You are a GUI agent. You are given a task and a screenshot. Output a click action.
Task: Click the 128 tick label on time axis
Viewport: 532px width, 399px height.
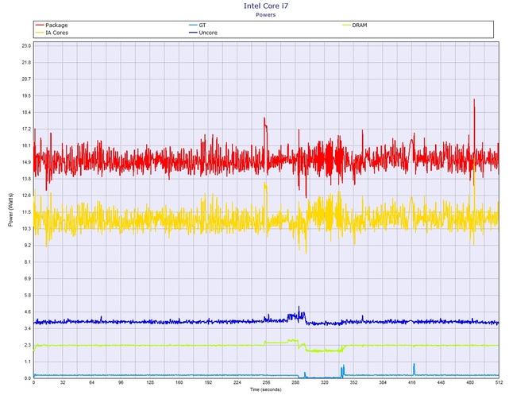coord(150,382)
